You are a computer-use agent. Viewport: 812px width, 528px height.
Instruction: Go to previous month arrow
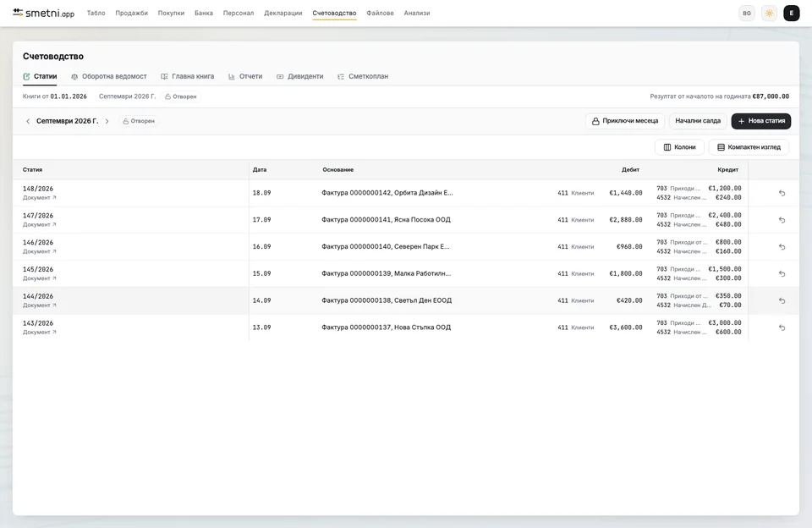28,121
